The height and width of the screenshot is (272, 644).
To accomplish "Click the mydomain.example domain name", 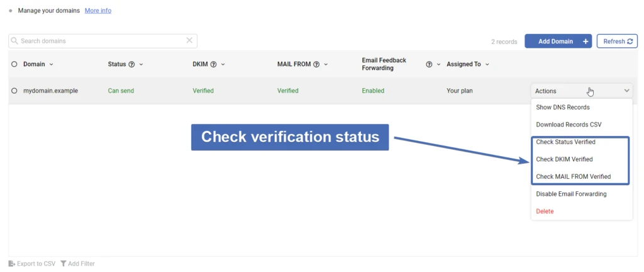I will (x=50, y=91).
